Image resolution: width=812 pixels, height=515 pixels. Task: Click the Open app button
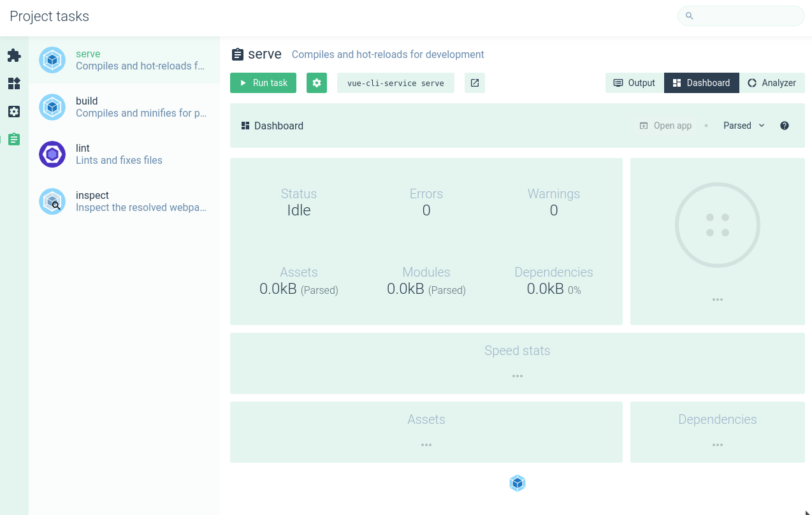coord(666,126)
